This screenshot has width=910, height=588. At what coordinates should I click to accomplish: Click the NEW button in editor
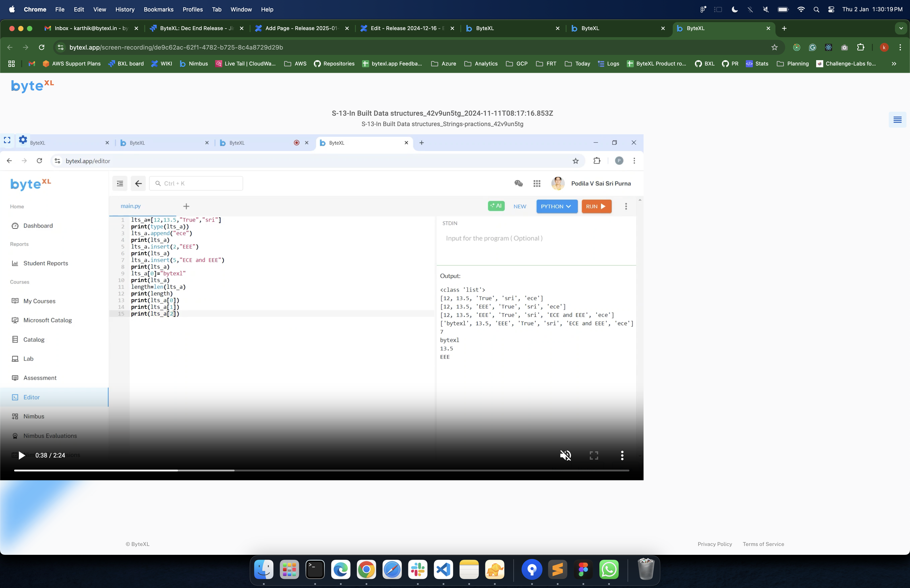[x=520, y=207]
